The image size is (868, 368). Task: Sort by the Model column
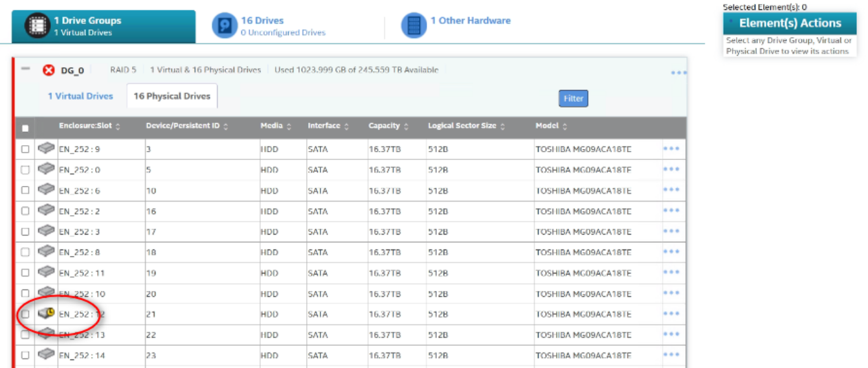[551, 126]
